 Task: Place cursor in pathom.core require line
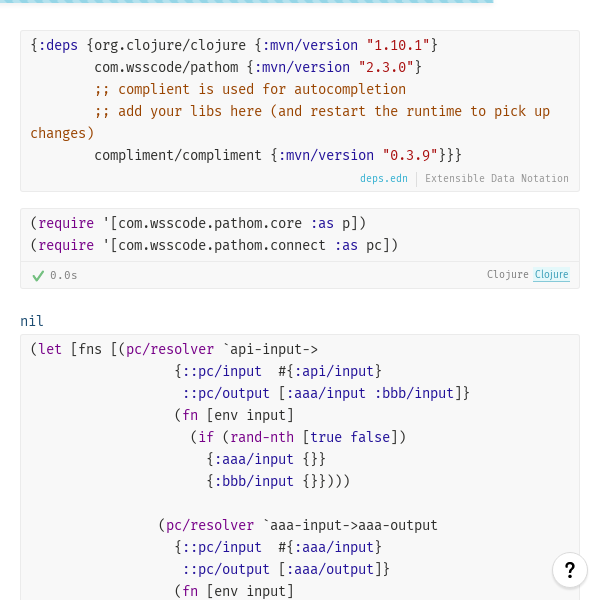click(x=198, y=223)
